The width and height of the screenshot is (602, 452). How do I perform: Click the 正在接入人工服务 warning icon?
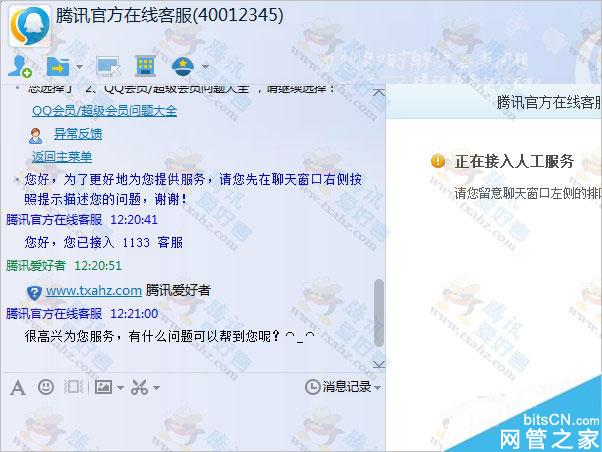pyautogui.click(x=438, y=161)
